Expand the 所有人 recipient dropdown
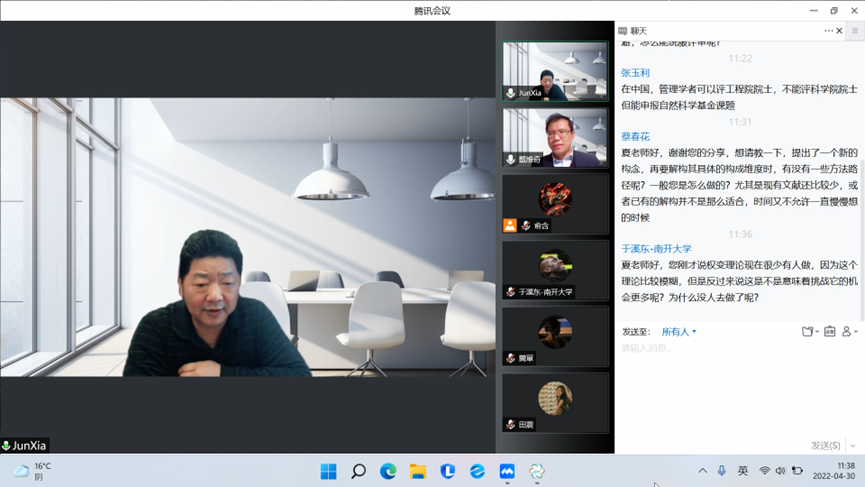The height and width of the screenshot is (487, 865). click(x=679, y=332)
